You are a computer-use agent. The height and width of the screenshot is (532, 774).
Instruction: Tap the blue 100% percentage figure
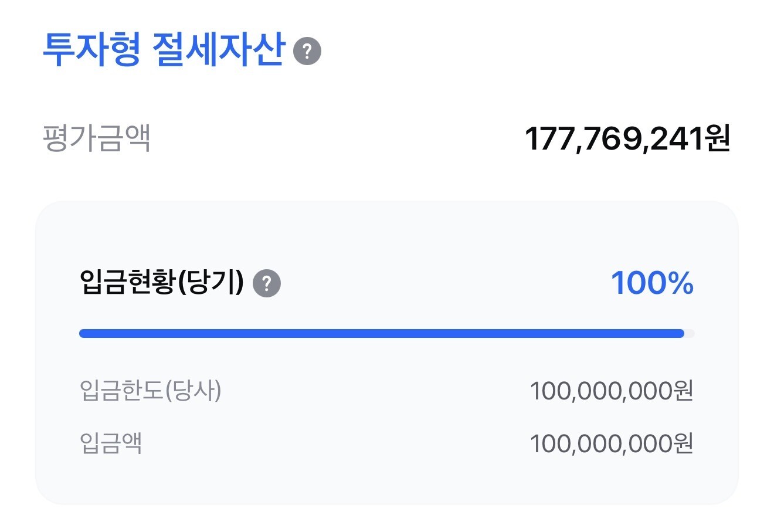(x=652, y=283)
